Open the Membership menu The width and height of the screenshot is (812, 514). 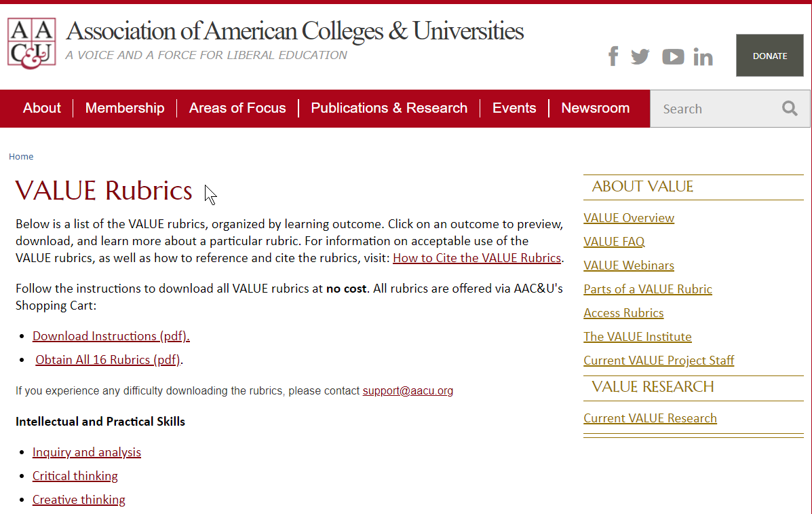[125, 108]
